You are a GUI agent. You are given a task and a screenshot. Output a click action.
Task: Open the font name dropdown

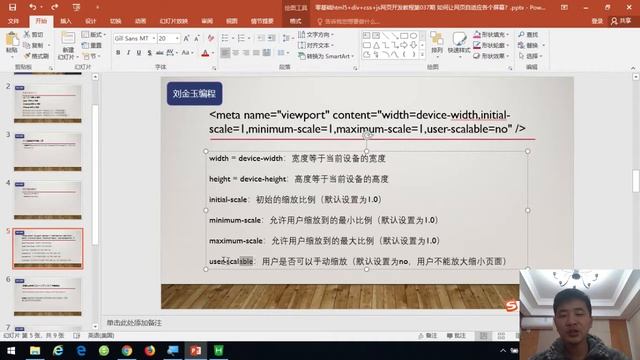coord(154,38)
